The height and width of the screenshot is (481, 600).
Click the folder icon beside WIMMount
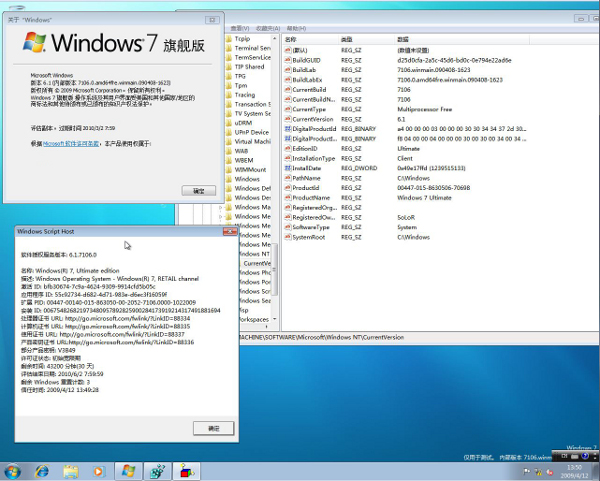pyautogui.click(x=229, y=170)
